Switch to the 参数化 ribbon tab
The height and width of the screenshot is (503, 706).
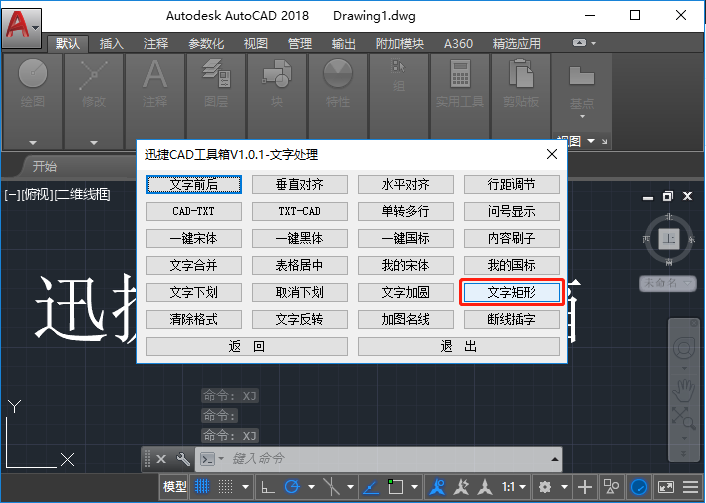[x=206, y=44]
